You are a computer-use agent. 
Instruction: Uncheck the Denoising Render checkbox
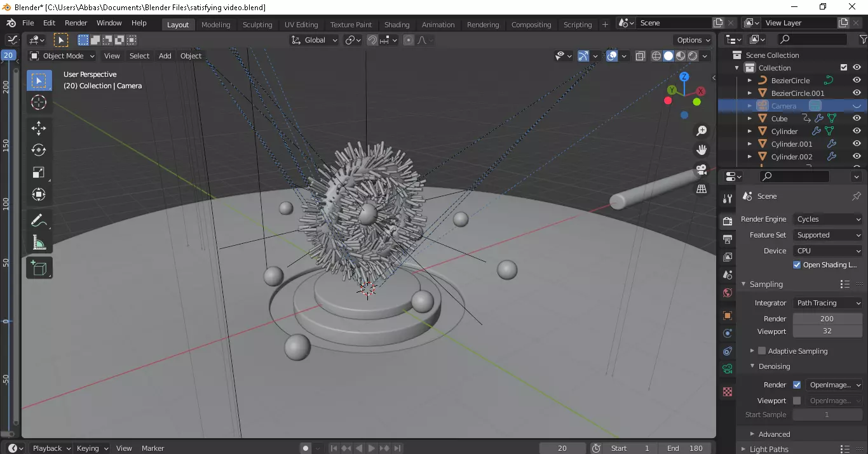[x=797, y=385]
